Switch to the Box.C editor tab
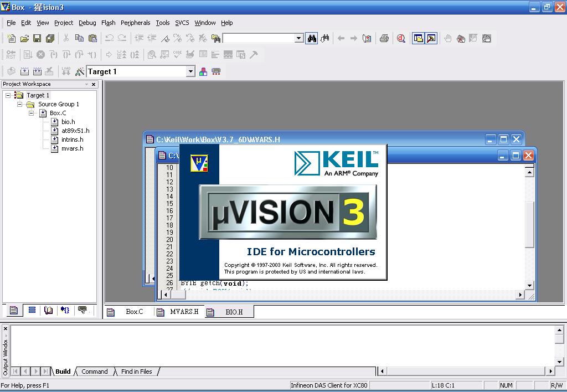The width and height of the screenshot is (567, 392). (x=130, y=312)
